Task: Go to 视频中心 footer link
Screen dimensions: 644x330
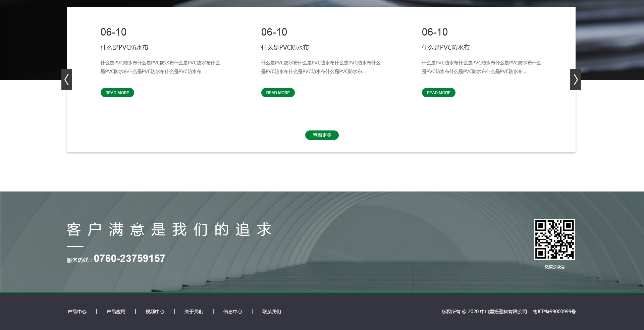Action: [x=155, y=312]
